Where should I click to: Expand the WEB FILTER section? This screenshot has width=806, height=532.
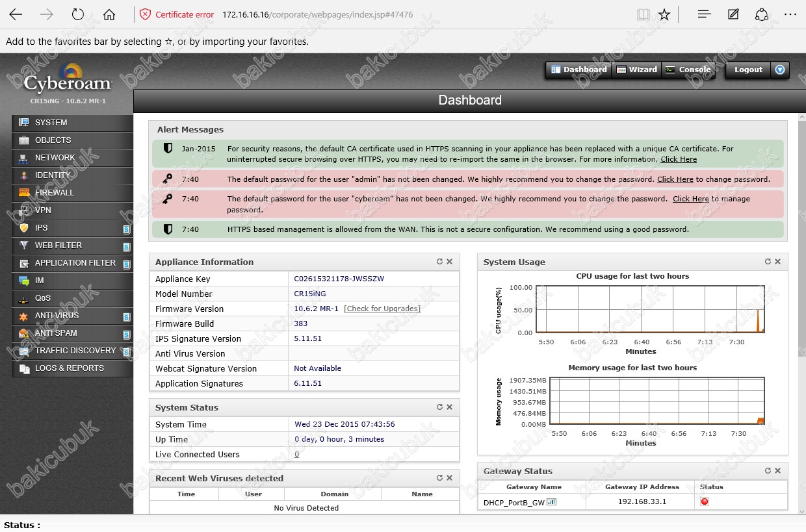click(72, 245)
